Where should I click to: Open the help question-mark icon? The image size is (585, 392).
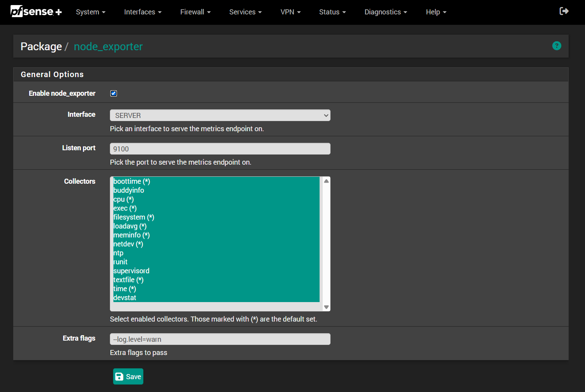pyautogui.click(x=557, y=46)
